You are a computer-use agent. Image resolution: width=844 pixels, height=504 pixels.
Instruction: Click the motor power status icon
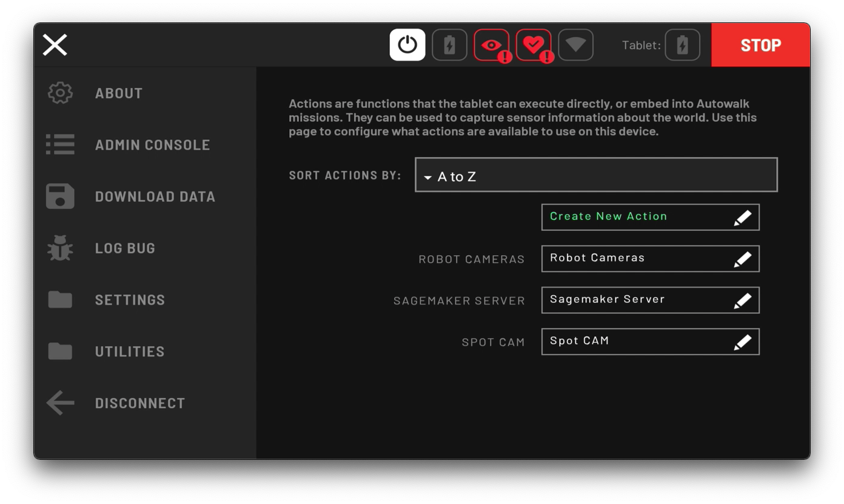click(407, 45)
